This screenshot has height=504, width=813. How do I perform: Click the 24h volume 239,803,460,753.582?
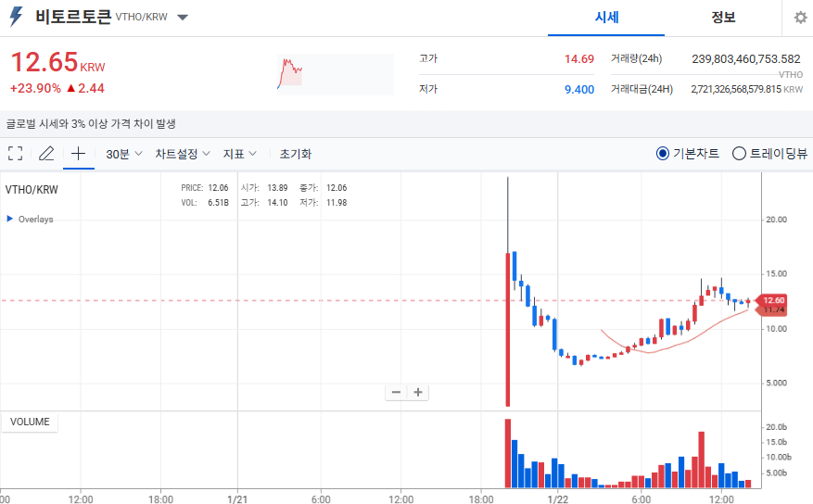click(746, 59)
